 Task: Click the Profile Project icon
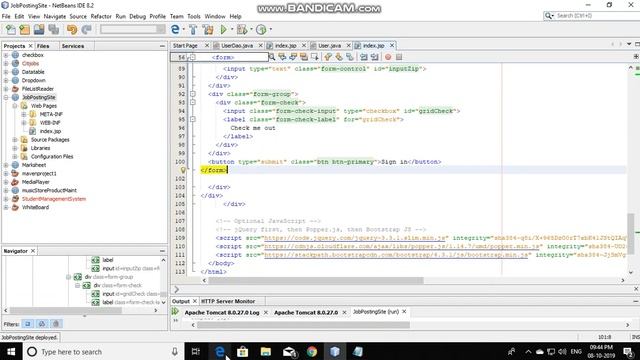(x=261, y=29)
